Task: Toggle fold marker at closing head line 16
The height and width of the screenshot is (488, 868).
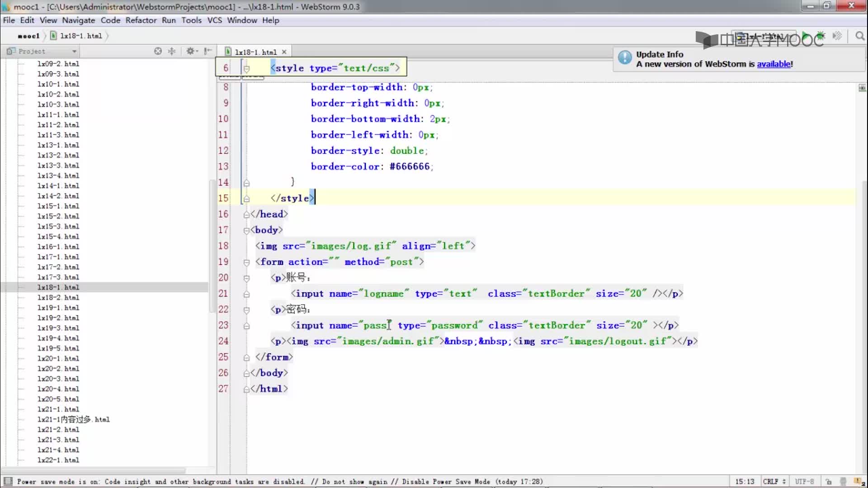Action: 246,215
